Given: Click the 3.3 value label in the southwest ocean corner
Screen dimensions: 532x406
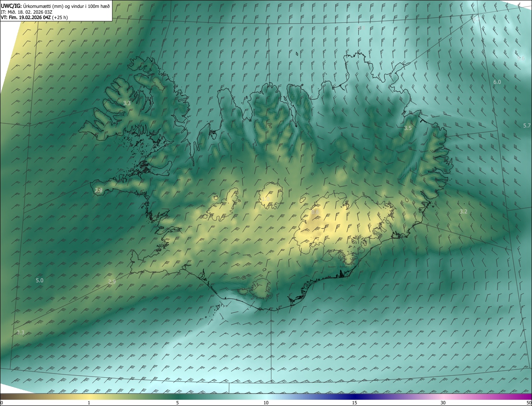Looking at the screenshot, I should [x=20, y=332].
